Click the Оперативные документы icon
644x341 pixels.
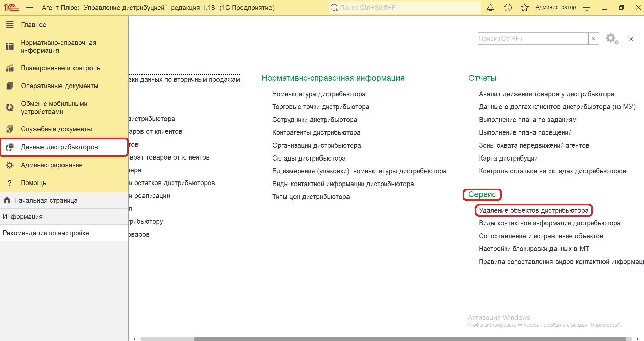(10, 86)
